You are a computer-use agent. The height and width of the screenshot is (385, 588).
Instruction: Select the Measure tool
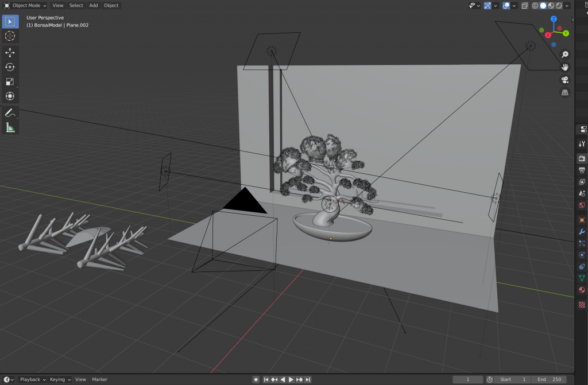tap(10, 128)
